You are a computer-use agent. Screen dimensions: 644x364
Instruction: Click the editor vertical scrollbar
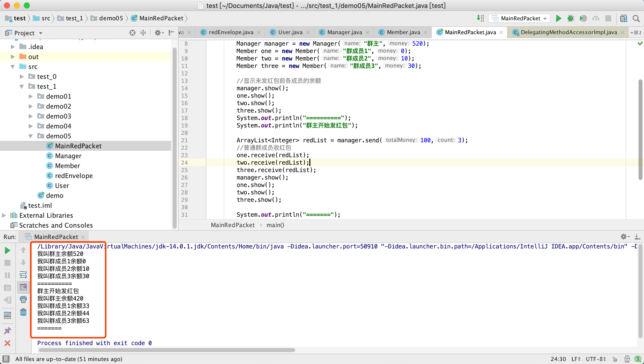(x=640, y=130)
